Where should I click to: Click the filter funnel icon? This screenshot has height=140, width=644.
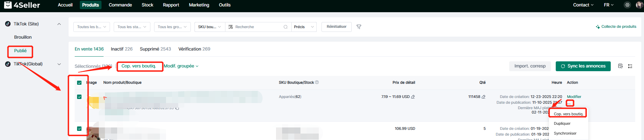point(359,27)
